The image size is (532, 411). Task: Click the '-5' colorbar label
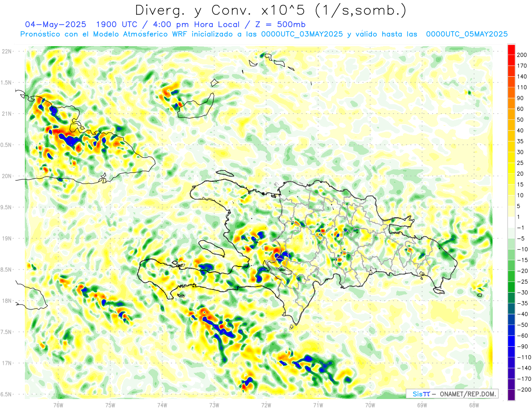tap(521, 239)
